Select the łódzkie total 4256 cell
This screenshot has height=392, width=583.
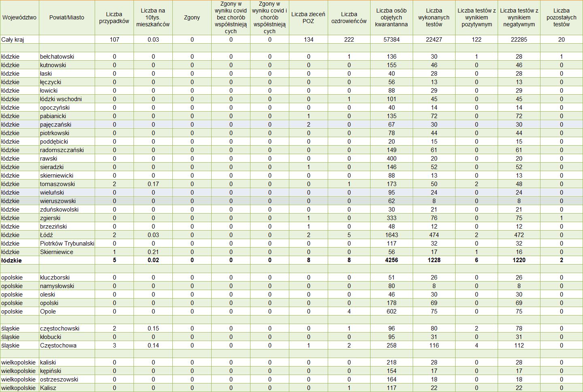tap(391, 261)
